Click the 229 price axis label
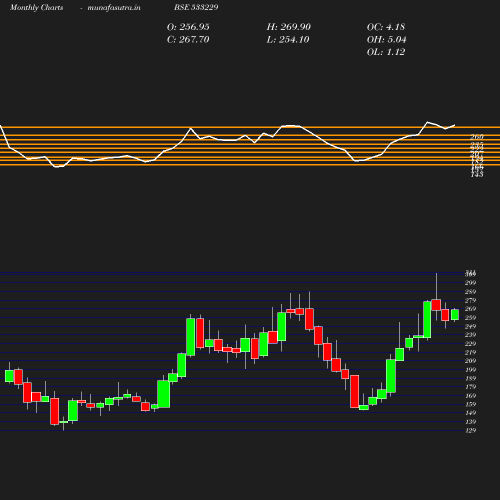Screen dimensions: 500x500 click(470, 344)
